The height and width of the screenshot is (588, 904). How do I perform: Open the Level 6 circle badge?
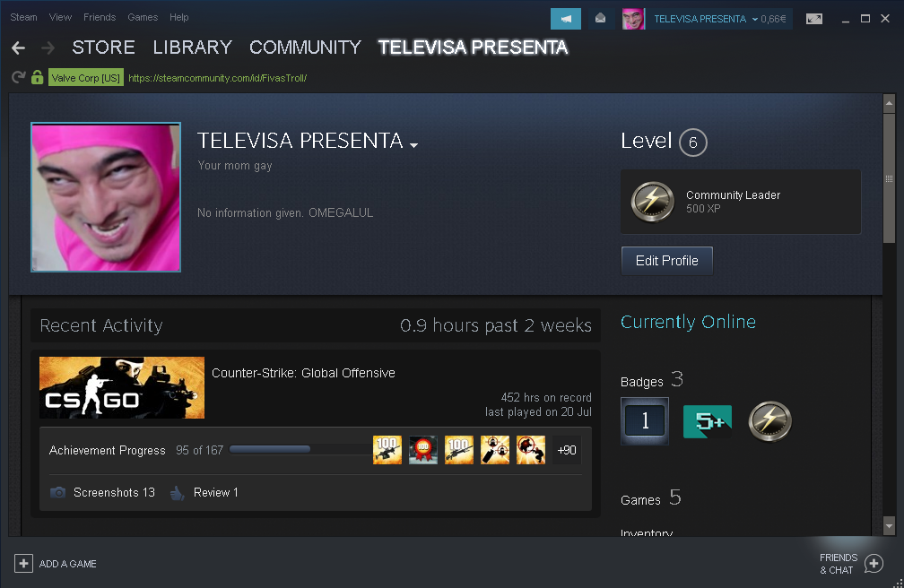[x=693, y=143]
